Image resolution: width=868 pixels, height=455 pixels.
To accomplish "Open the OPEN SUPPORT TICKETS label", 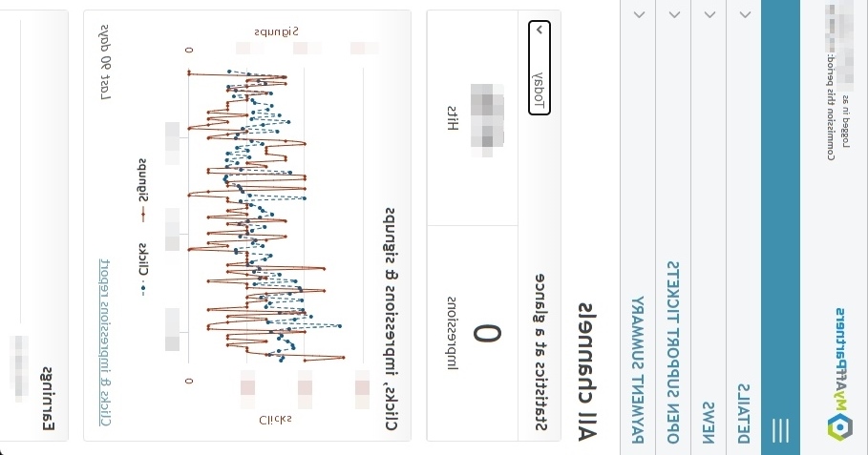I will 673,353.
